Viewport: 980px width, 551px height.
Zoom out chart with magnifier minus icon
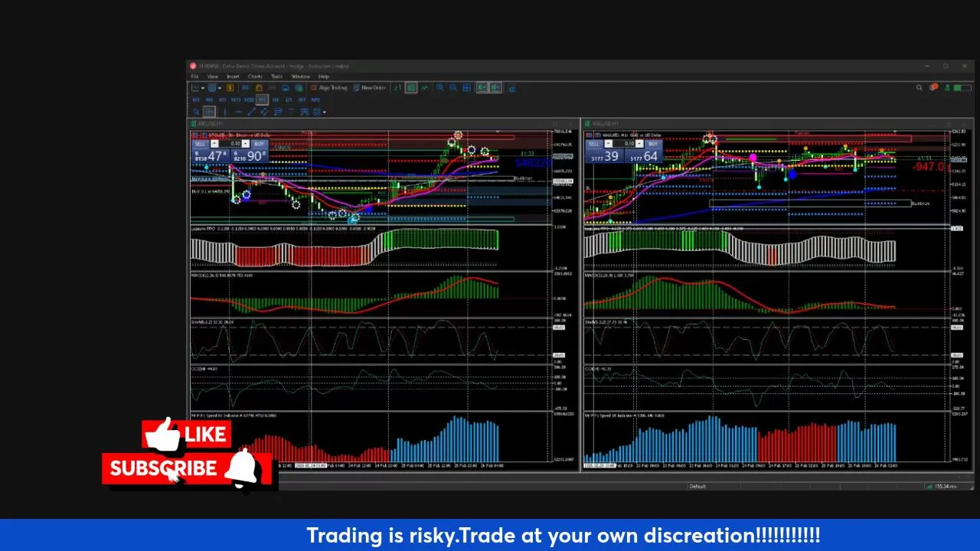point(453,88)
